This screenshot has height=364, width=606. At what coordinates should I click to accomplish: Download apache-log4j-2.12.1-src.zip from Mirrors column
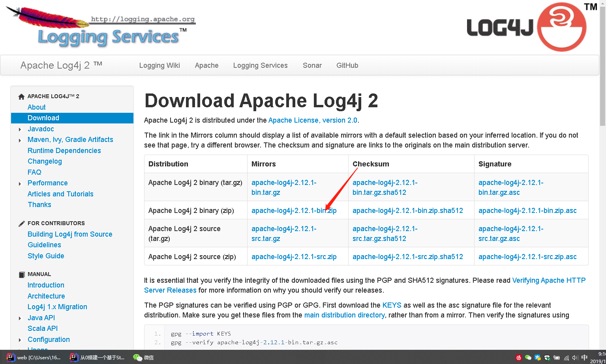click(294, 257)
